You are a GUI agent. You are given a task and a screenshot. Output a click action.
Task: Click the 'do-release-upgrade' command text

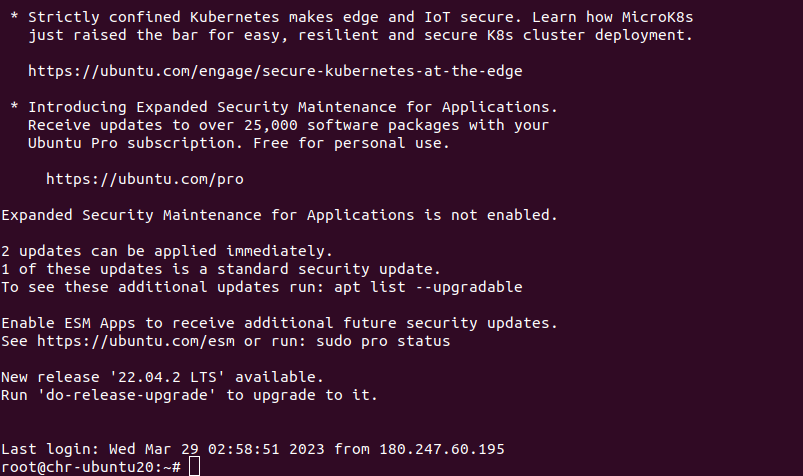point(126,395)
